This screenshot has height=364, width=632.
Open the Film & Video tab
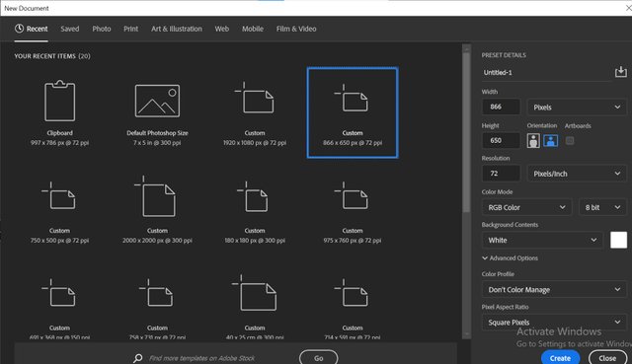[x=296, y=29]
